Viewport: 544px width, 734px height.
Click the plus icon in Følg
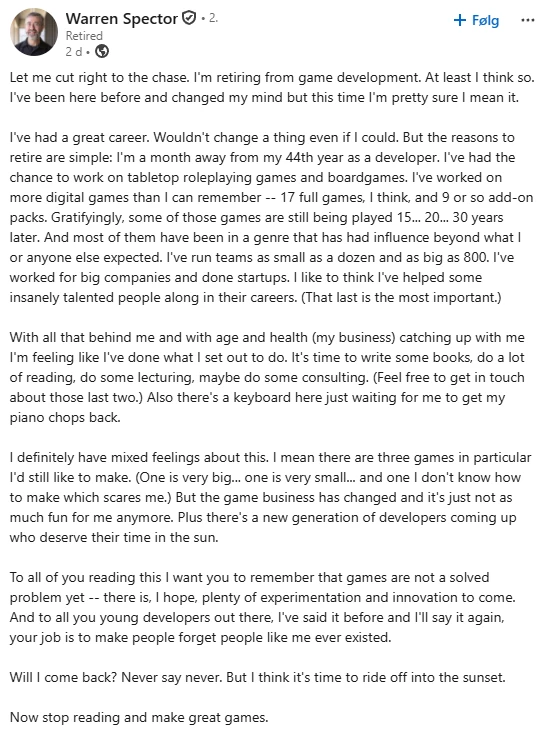point(460,20)
